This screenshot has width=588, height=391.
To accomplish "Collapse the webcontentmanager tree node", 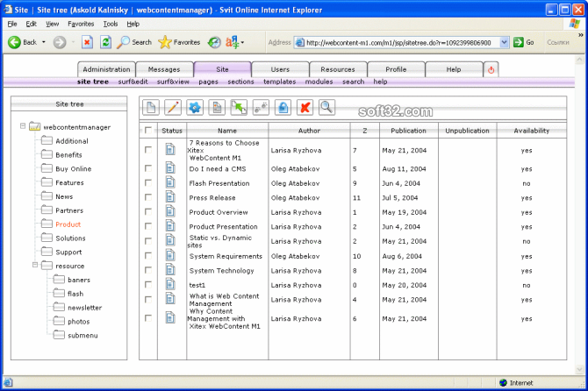I will coord(23,126).
